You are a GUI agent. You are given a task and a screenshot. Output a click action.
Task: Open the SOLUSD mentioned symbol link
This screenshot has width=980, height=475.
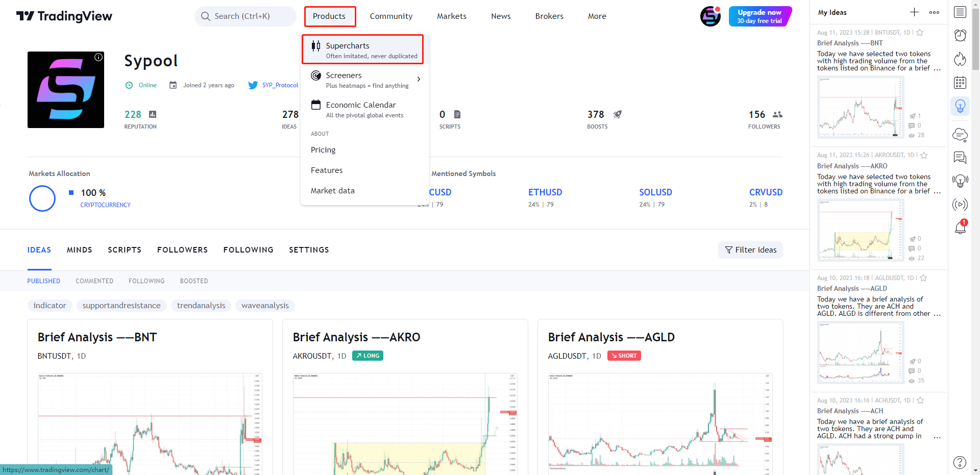coord(655,192)
